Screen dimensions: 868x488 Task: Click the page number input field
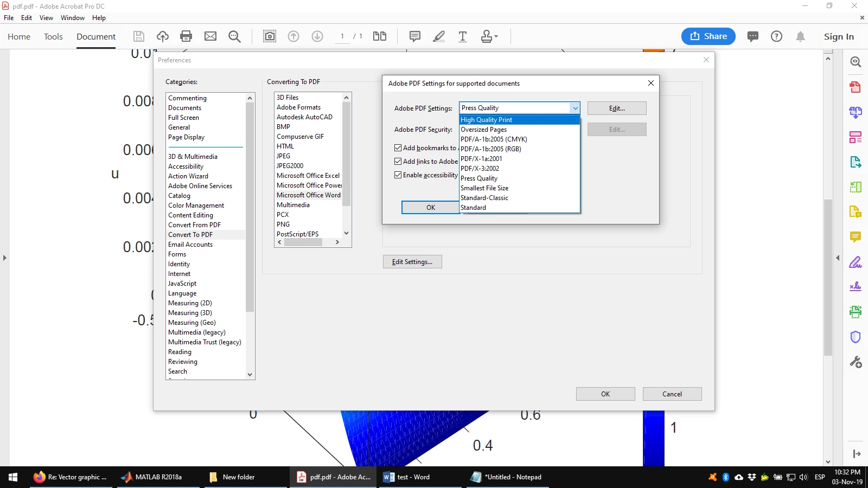pos(342,36)
